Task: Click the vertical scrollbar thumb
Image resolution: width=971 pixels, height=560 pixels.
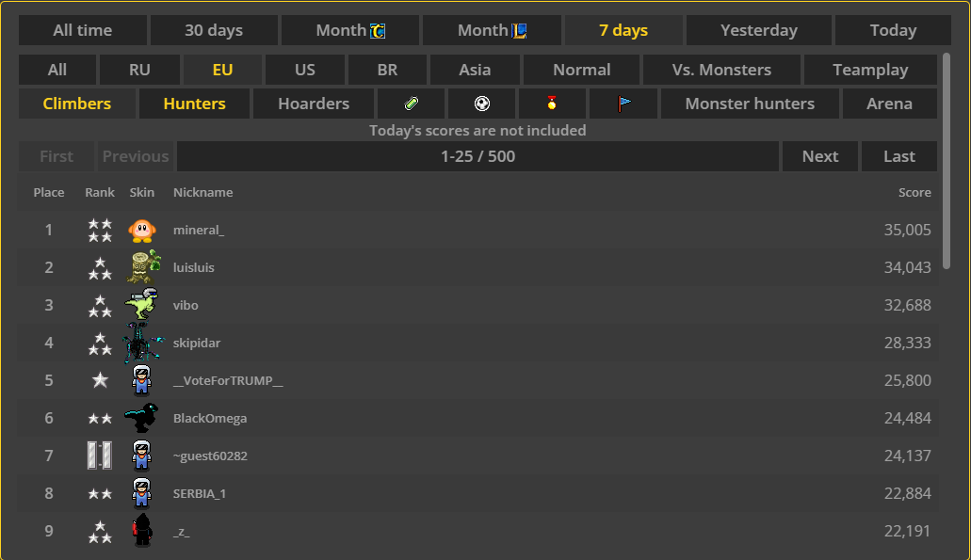Action: click(x=946, y=160)
